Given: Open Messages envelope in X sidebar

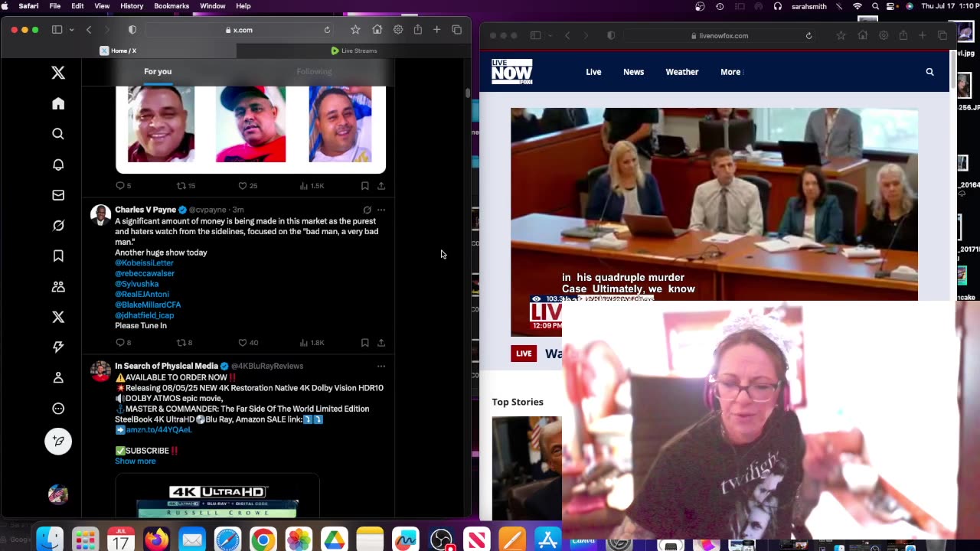Looking at the screenshot, I should click(x=58, y=195).
